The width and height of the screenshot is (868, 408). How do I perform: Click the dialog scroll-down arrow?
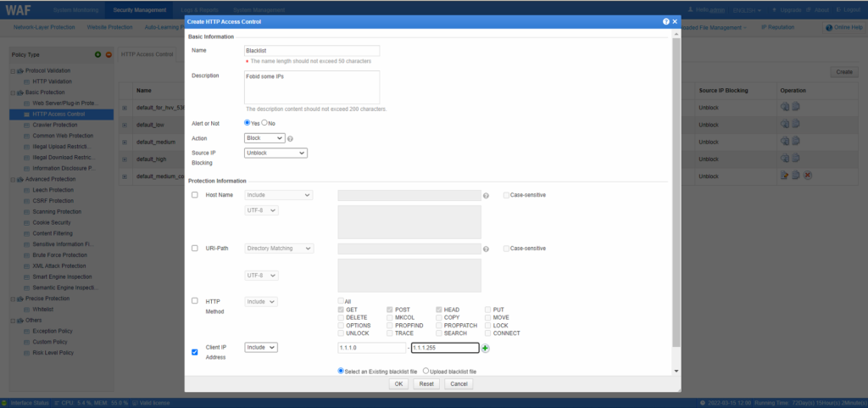[x=676, y=371]
